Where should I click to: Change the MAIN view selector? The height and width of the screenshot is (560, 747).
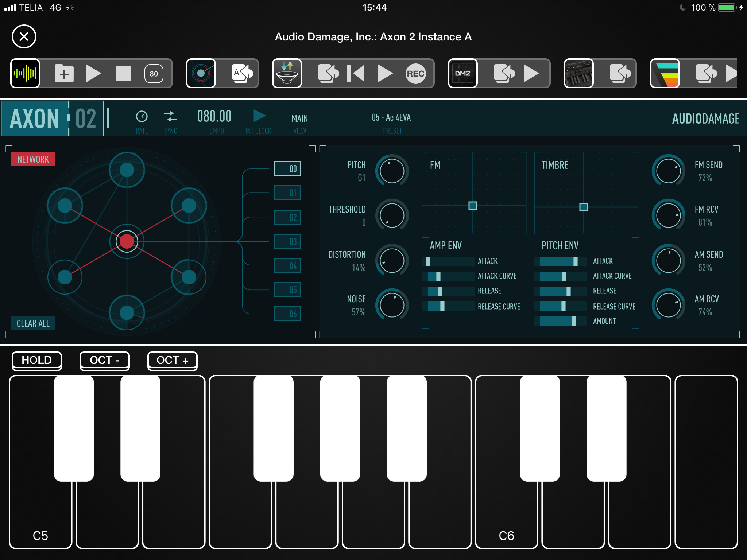(x=300, y=118)
